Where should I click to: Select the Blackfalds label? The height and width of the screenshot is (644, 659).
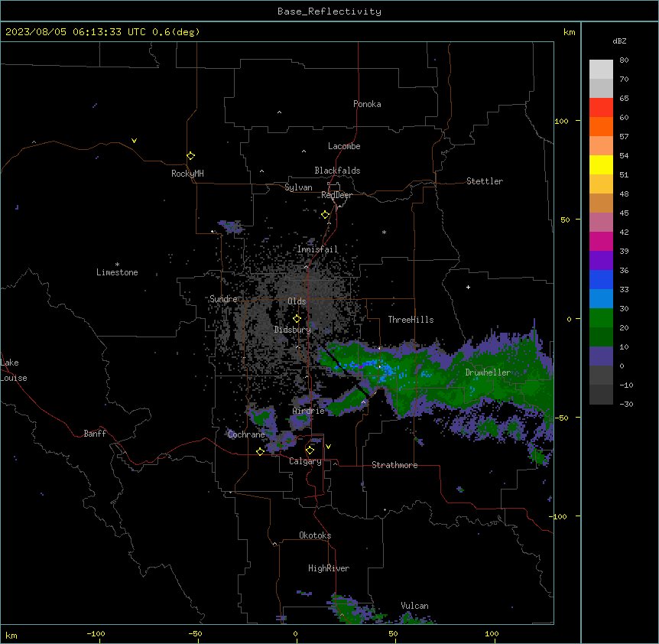[337, 171]
